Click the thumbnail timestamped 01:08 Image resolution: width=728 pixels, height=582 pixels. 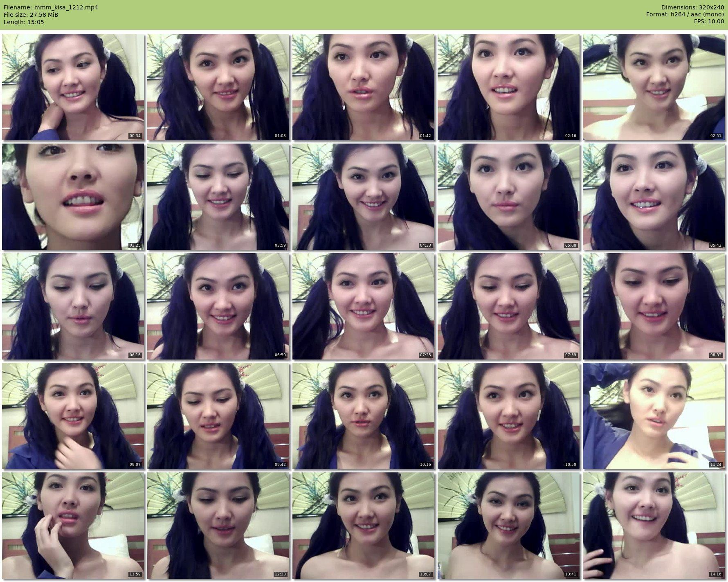click(218, 87)
